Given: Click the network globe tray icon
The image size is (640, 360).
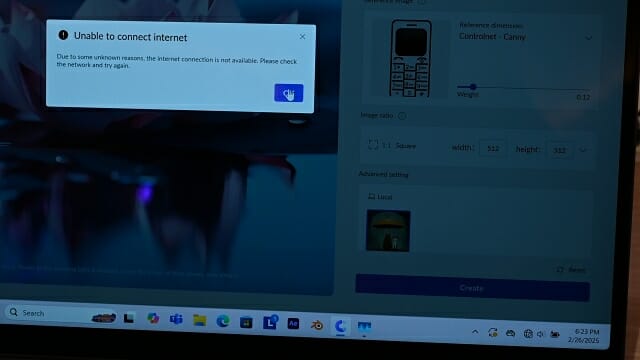Looking at the screenshot, I should click(528, 334).
